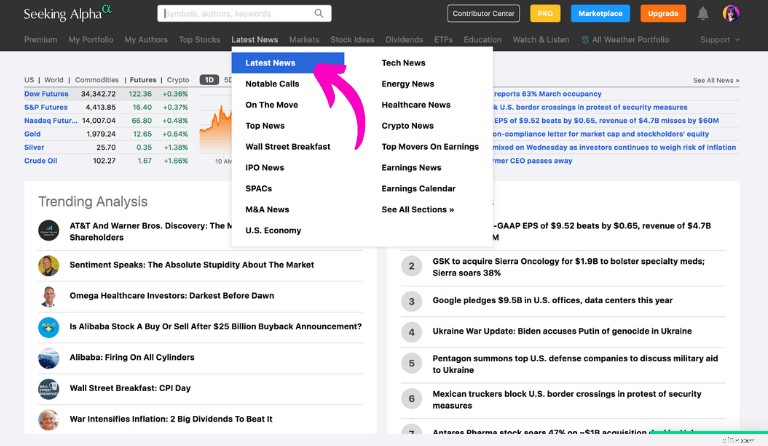Click the Alibaba Firing On All Cylinders avatar
This screenshot has height=446, width=768.
pos(48,358)
